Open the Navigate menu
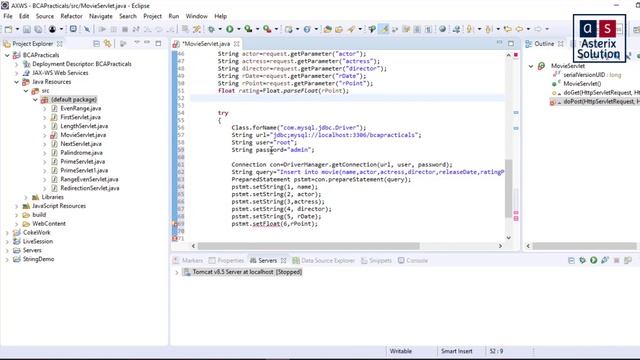640x360 pixels. (x=100, y=16)
